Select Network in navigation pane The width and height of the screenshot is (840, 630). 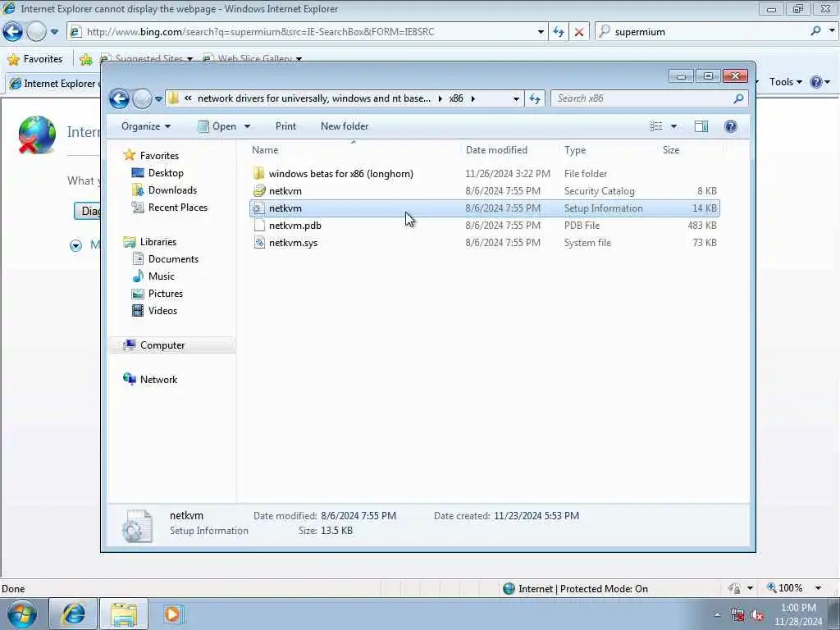pyautogui.click(x=150, y=380)
